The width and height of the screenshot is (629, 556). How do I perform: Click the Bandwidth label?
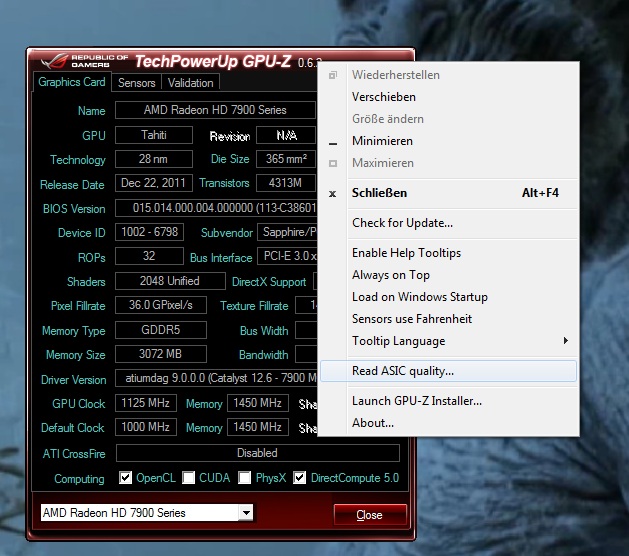(x=264, y=355)
